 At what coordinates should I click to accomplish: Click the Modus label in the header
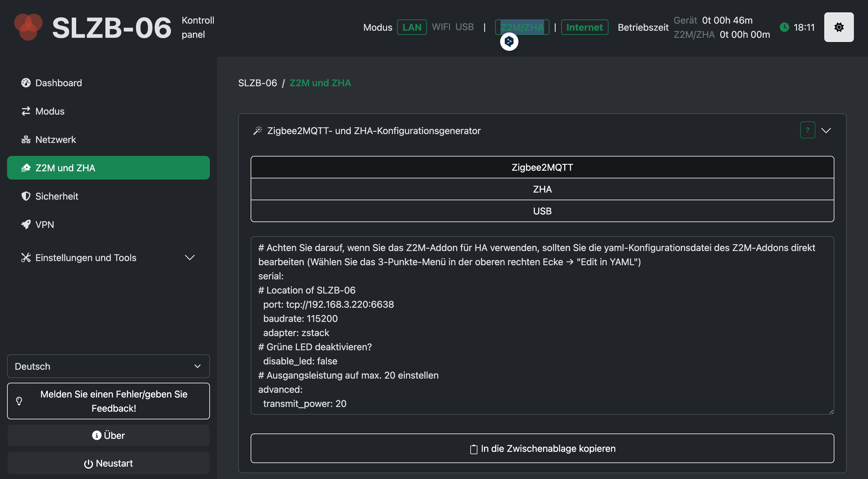(378, 27)
